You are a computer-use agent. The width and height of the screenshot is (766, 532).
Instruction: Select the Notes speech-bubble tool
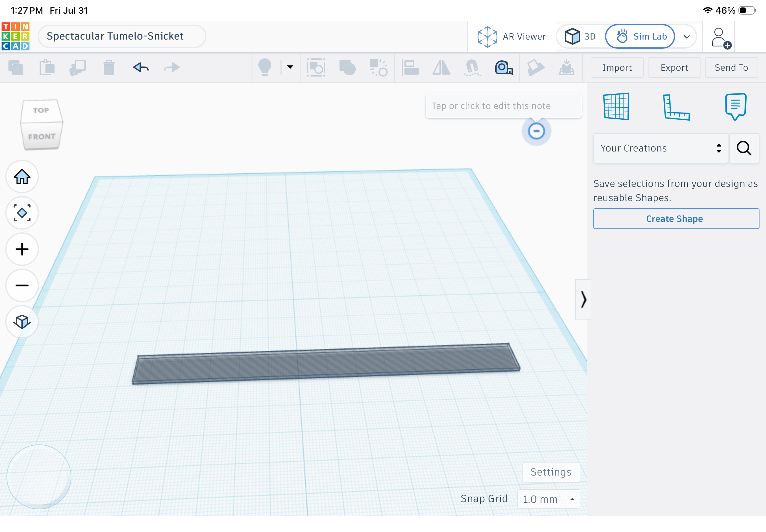click(736, 106)
